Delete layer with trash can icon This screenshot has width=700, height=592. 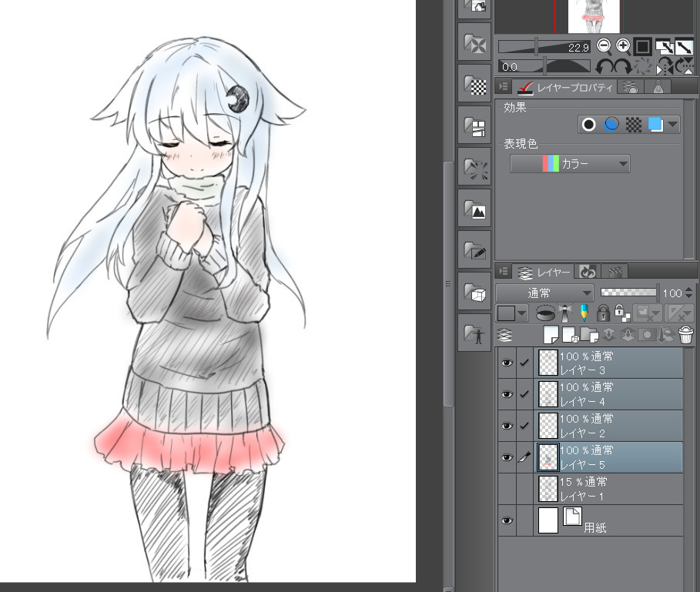[686, 335]
